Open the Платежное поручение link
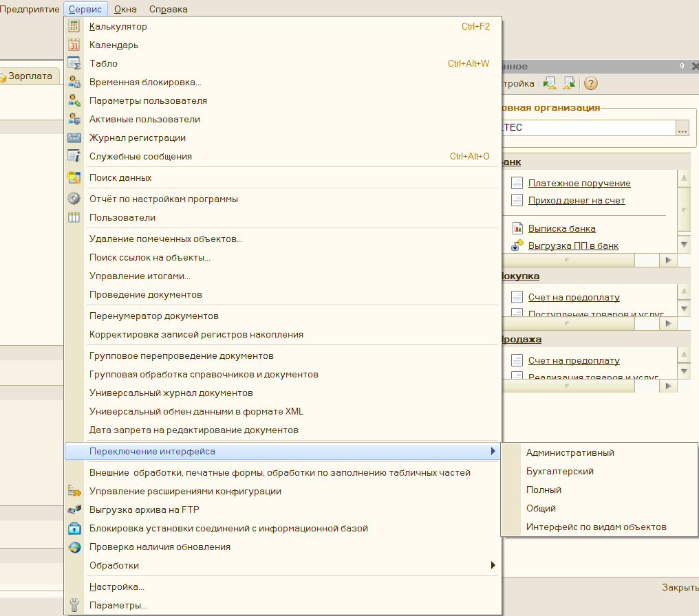699x616 pixels. coord(579,183)
